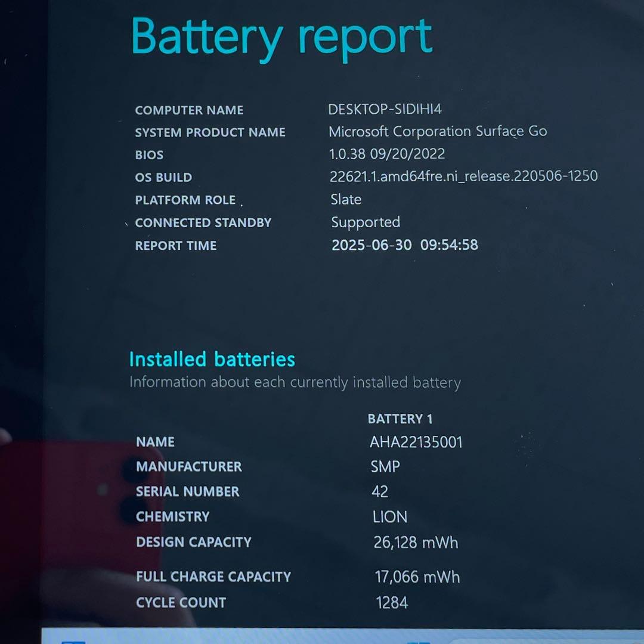Screen dimensions: 644x644
Task: Click the Installed batteries section heading
Action: pyautogui.click(x=212, y=360)
